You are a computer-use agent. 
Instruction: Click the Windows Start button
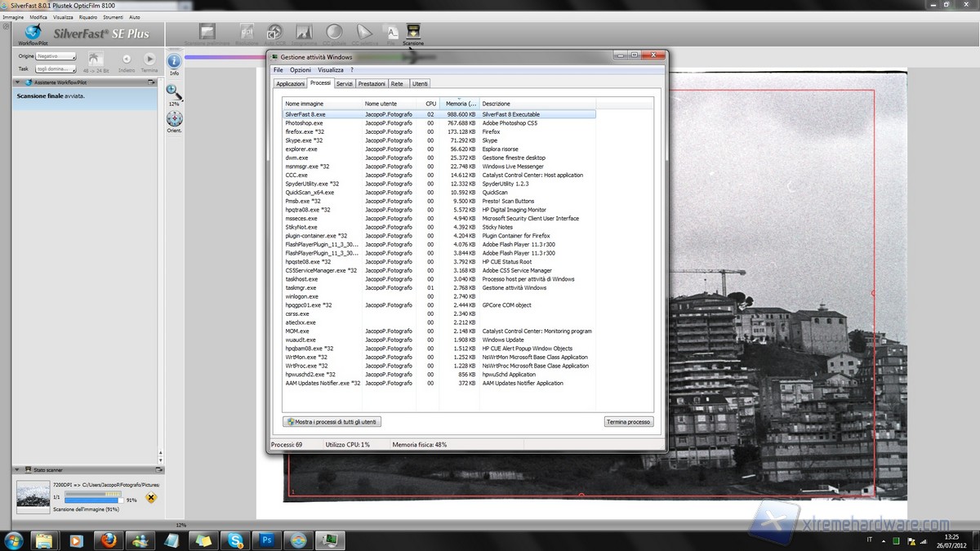(13, 540)
